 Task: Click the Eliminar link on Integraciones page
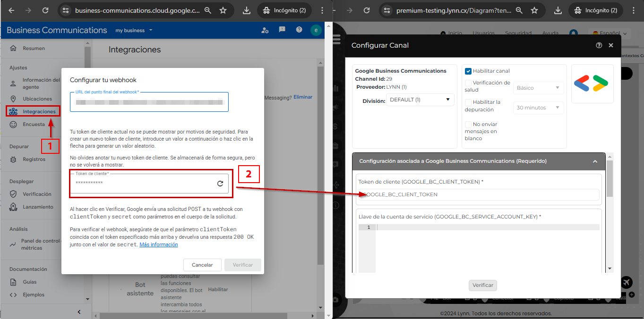(x=303, y=97)
